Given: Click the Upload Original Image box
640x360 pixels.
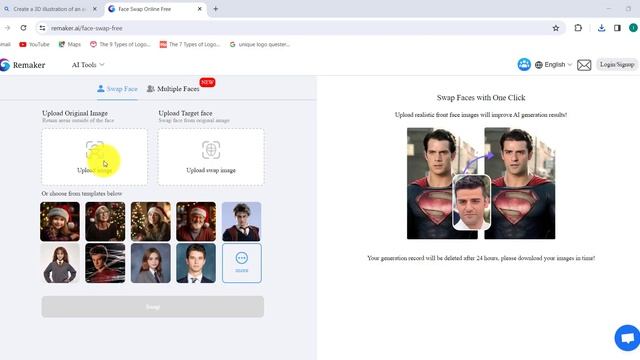Looking at the screenshot, I should click(94, 157).
